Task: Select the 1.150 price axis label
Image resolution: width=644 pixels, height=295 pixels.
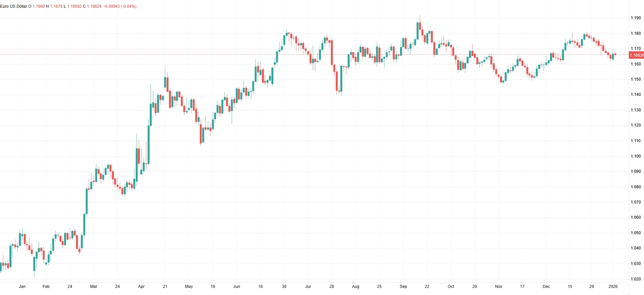Action: pyautogui.click(x=635, y=79)
